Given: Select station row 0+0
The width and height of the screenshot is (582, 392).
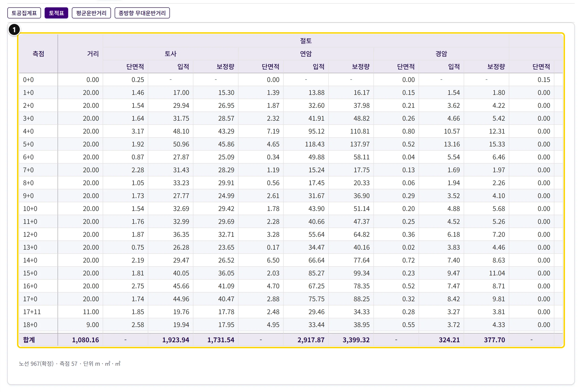Looking at the screenshot, I should (x=291, y=80).
